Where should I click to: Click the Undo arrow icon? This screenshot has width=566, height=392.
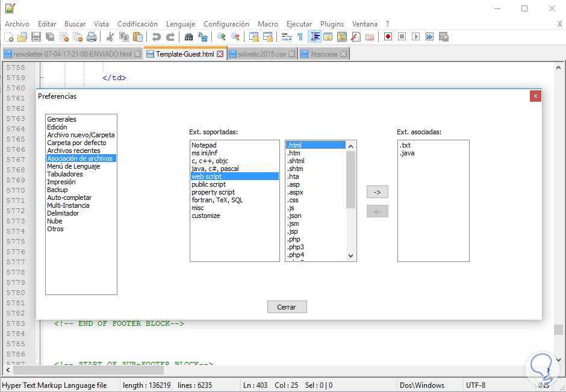[x=157, y=37]
